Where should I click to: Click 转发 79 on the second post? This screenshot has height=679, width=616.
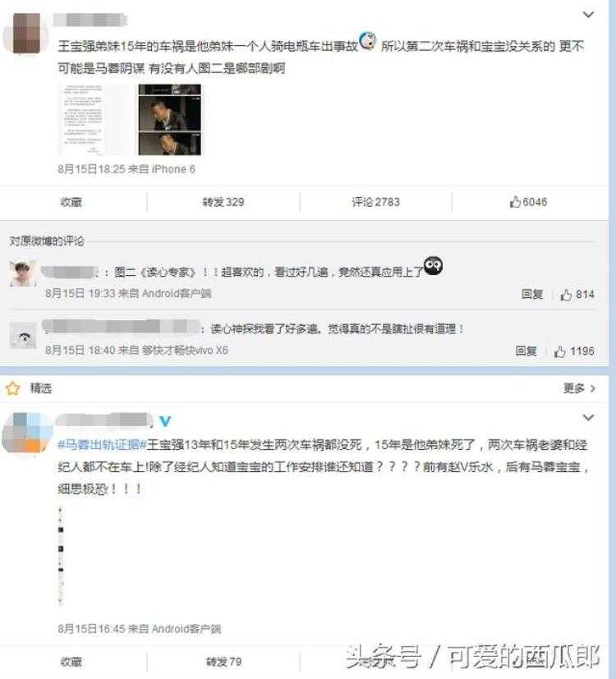[x=223, y=662]
